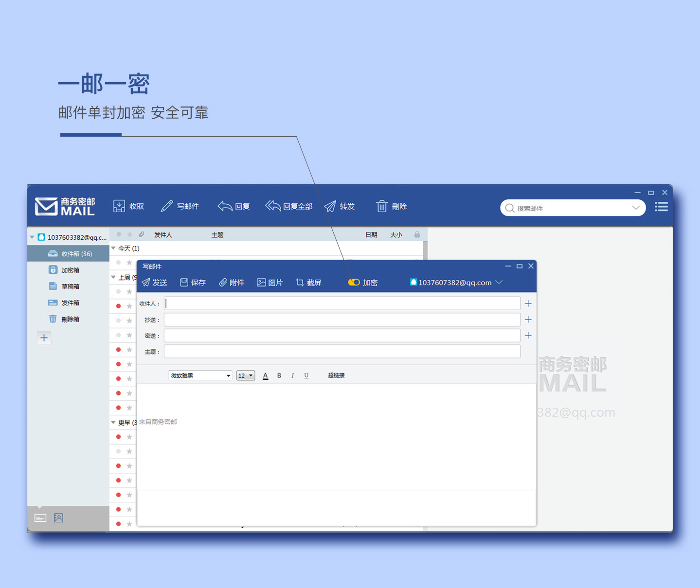Screen dimensions: 700x588
Task: Click the read-status dot column header
Action: click(x=119, y=234)
